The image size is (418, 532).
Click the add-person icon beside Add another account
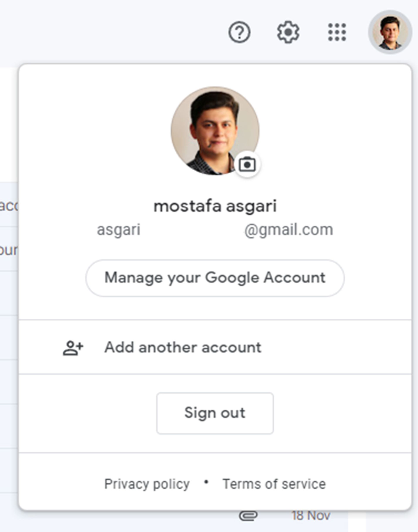(73, 348)
